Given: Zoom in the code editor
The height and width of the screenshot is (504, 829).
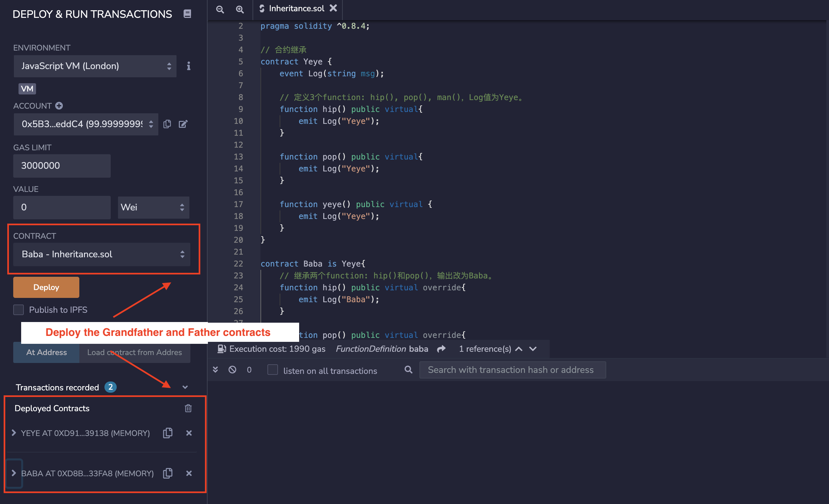Looking at the screenshot, I should (240, 9).
